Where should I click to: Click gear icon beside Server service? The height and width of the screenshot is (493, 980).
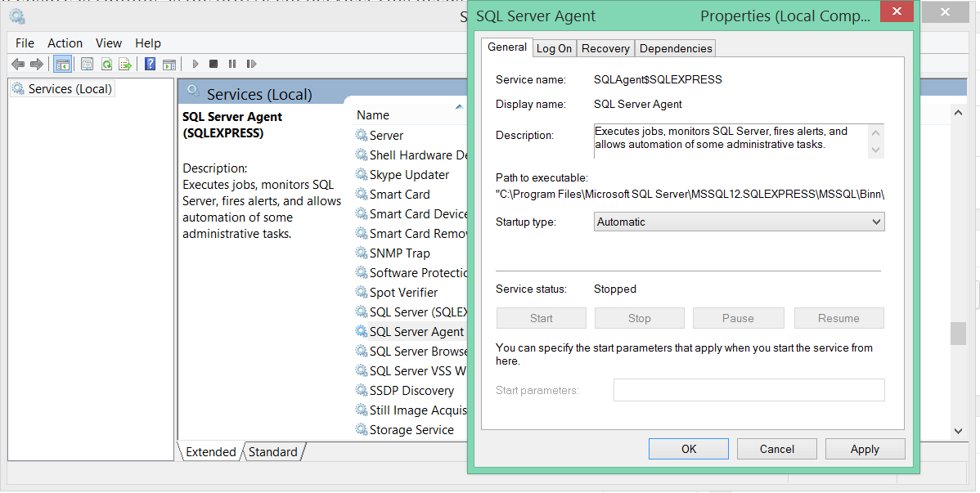pos(362,135)
